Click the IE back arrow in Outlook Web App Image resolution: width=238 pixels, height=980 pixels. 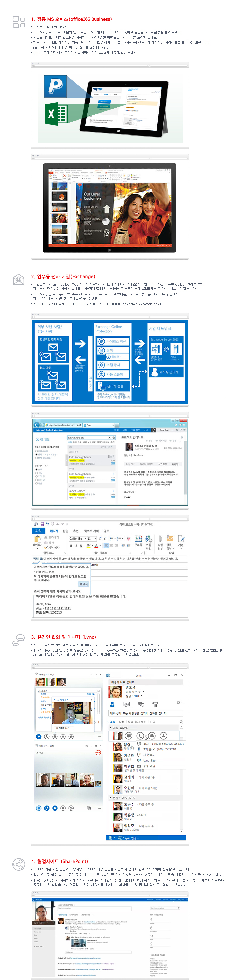pyautogui.click(x=36, y=425)
